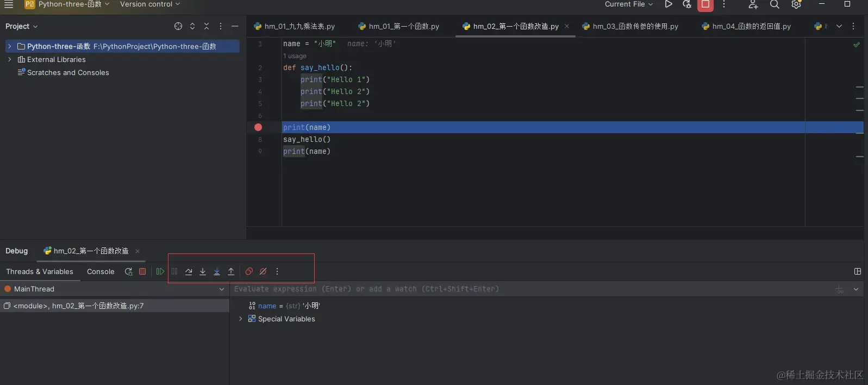Screen dimensions: 868x385
Task: Open Project panel options menu
Action: click(x=221, y=26)
